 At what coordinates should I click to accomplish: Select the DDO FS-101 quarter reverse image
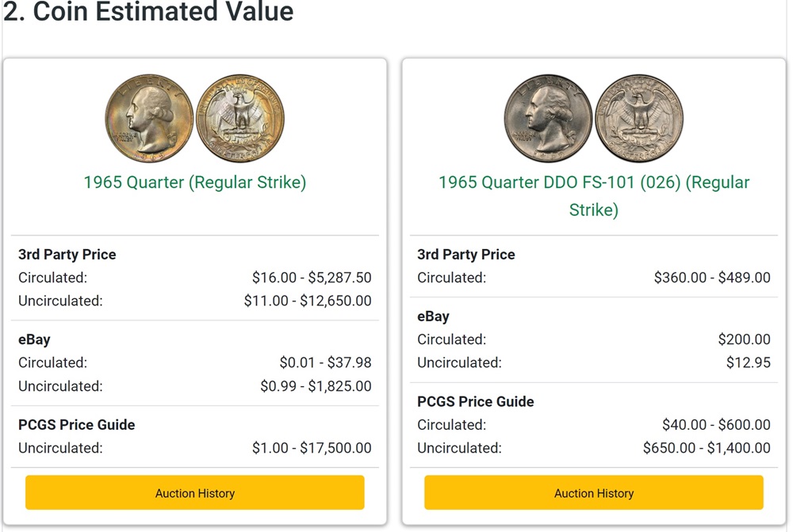(640, 117)
